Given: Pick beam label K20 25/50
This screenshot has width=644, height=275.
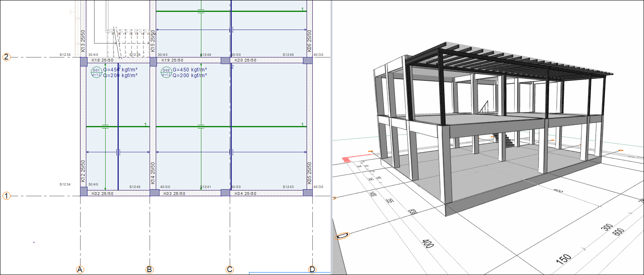Looking at the screenshot, I should point(245,60).
